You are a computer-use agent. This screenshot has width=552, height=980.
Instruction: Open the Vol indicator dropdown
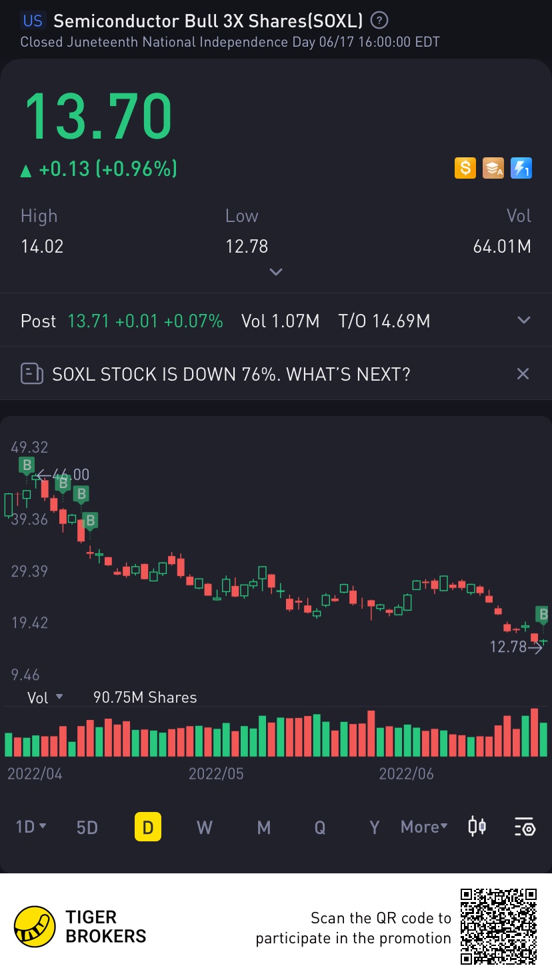click(45, 697)
